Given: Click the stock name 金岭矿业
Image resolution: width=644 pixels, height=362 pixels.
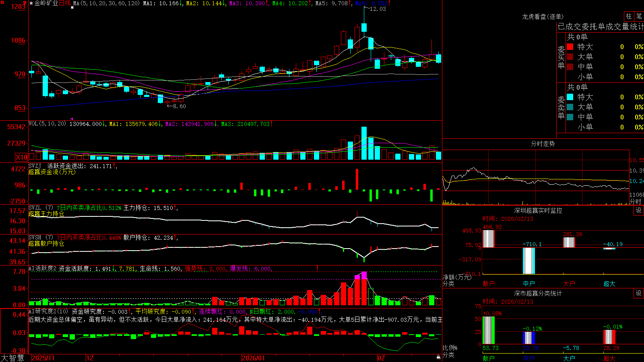Looking at the screenshot, I should (x=46, y=3).
